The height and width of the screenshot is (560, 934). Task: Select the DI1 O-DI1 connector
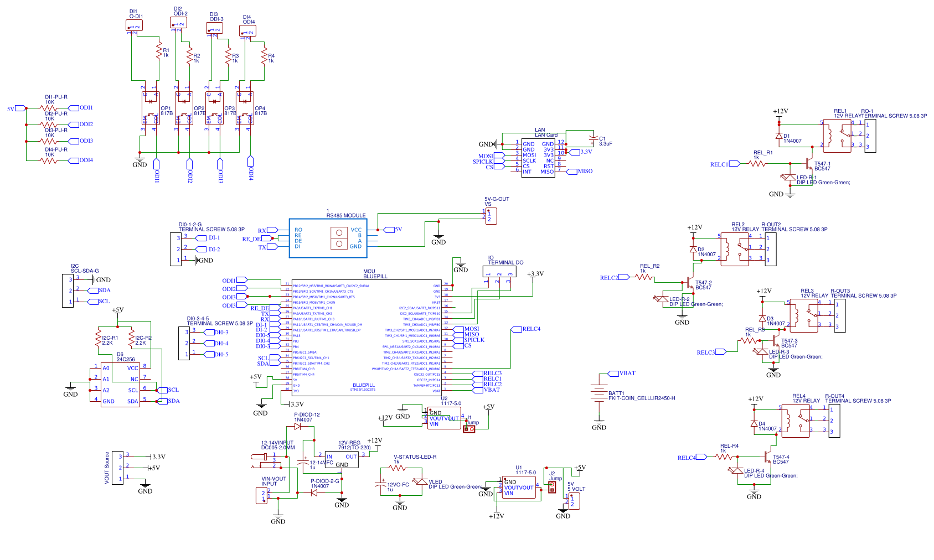tap(135, 25)
